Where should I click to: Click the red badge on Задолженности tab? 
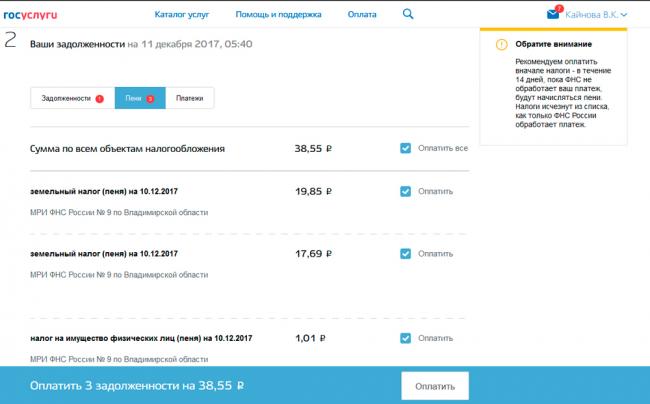(99, 99)
